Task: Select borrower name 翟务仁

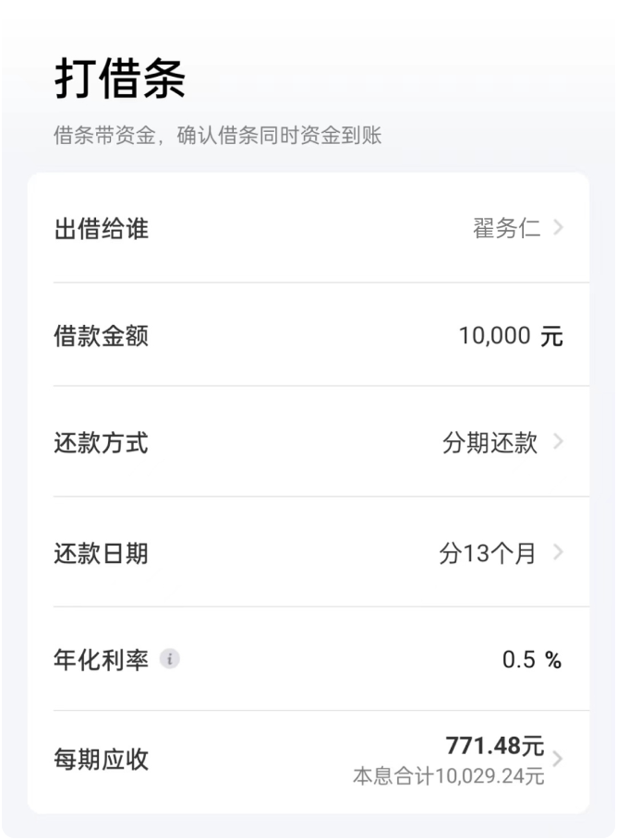Action: 506,229
